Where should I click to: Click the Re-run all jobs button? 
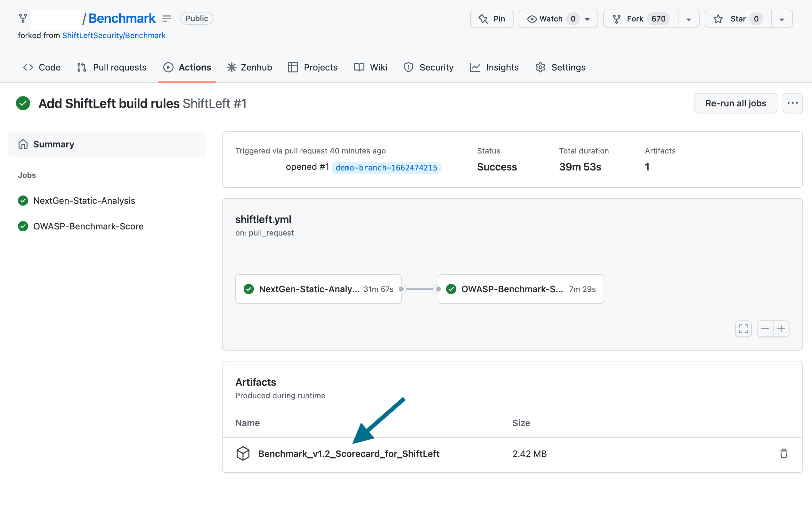click(735, 103)
